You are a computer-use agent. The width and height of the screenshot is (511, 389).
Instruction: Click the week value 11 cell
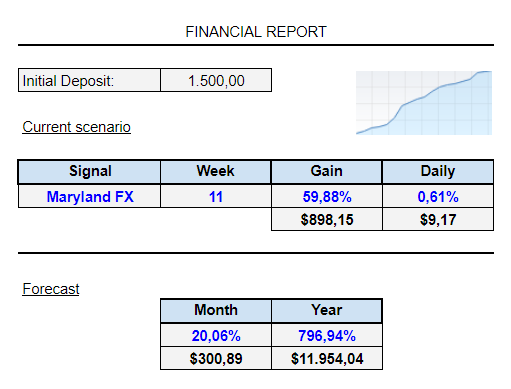(x=216, y=196)
